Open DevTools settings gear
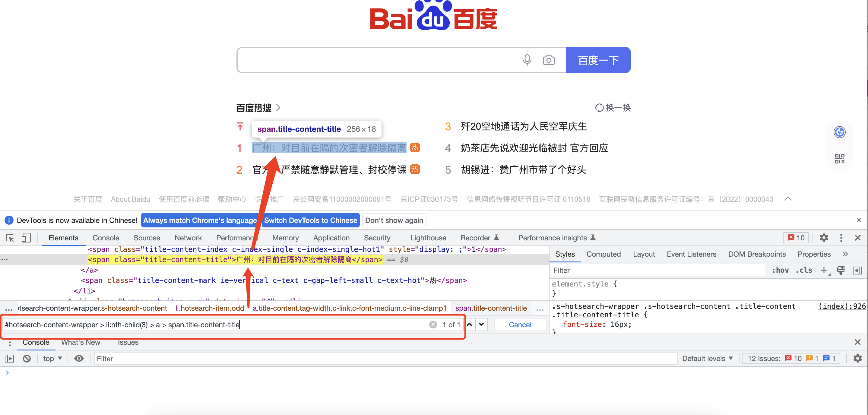 tap(824, 238)
